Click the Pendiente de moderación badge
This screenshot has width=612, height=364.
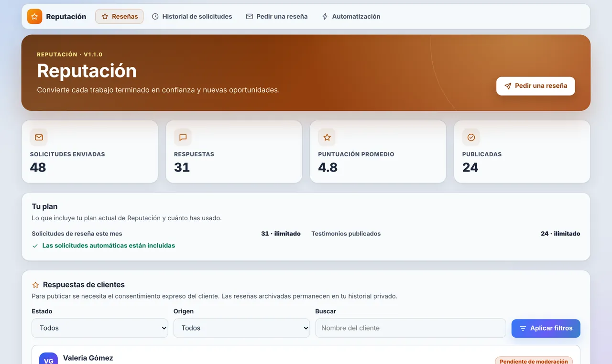pos(534,361)
